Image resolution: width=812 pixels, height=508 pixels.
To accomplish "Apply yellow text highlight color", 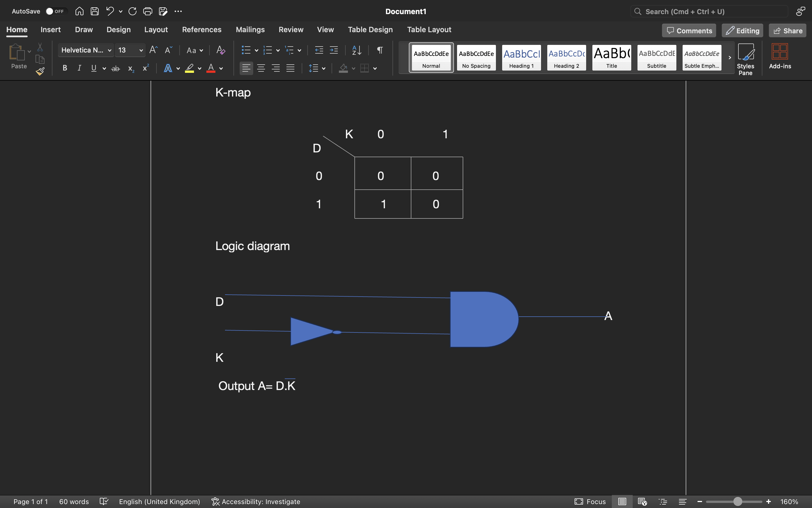I will pyautogui.click(x=189, y=68).
